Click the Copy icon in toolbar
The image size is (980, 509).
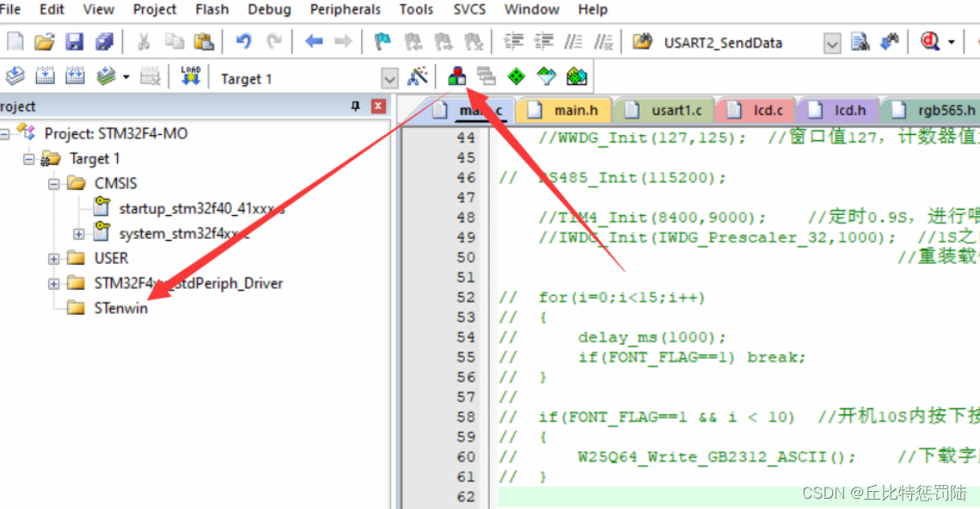point(174,42)
